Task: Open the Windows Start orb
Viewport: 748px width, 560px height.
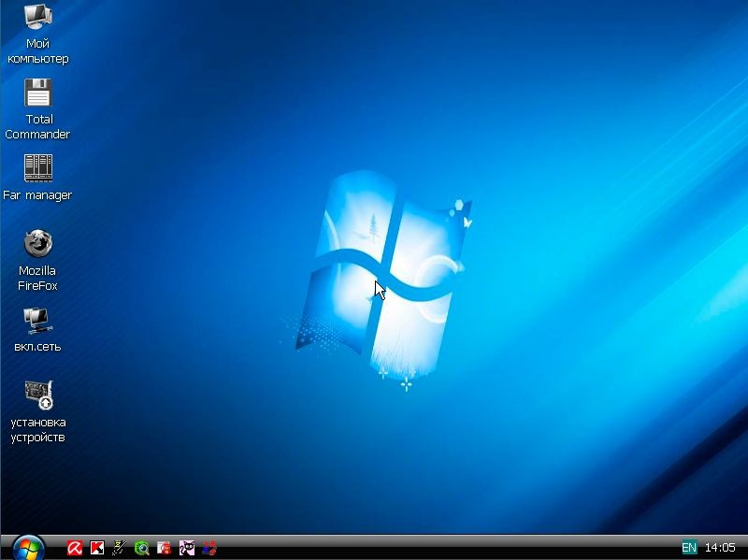Action: click(28, 548)
